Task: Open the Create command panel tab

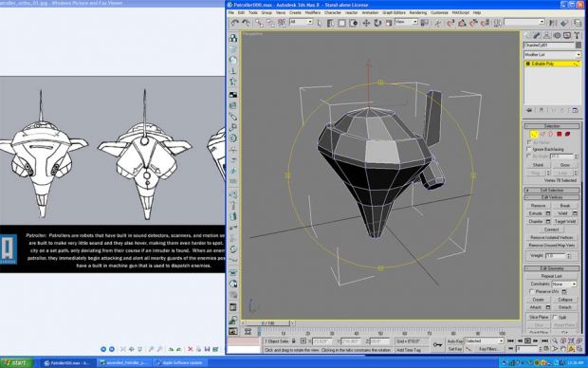Action: point(527,36)
